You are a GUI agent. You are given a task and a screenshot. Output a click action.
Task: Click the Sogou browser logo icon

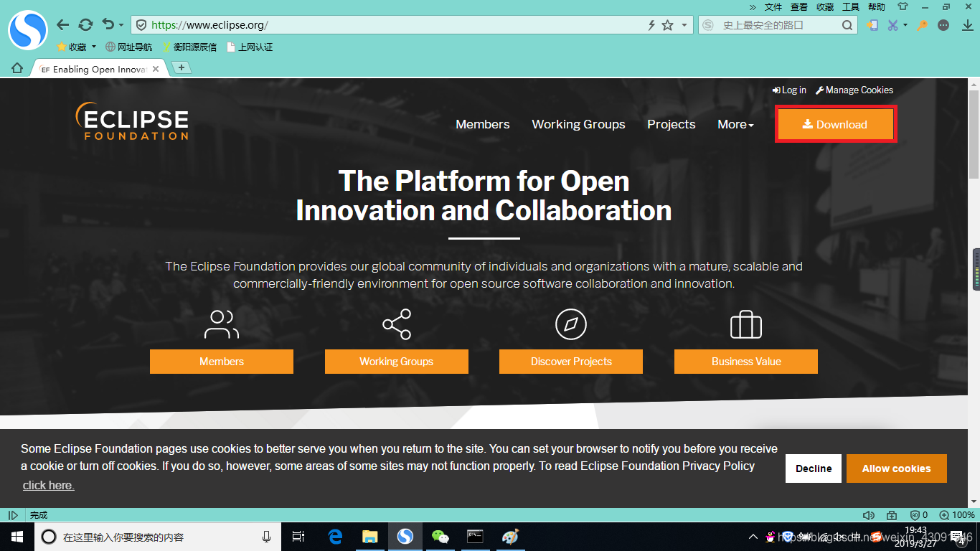click(x=27, y=30)
